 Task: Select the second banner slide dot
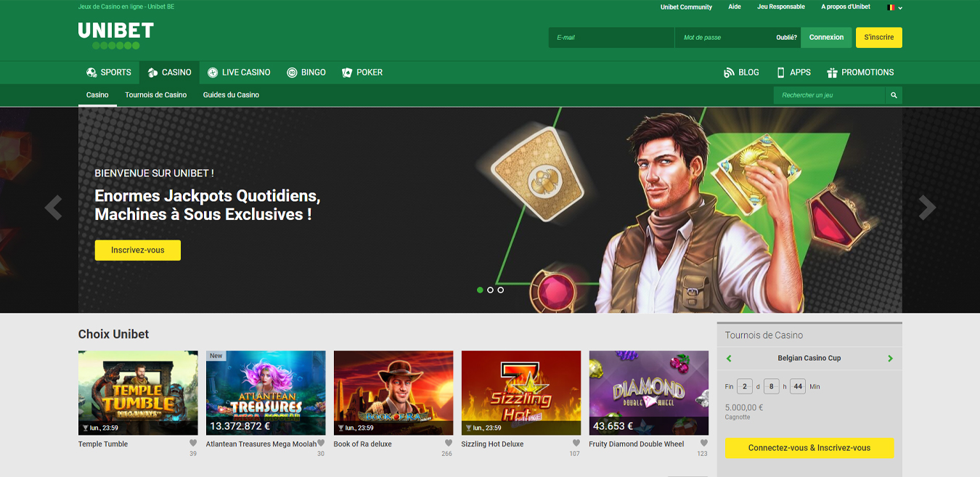490,290
